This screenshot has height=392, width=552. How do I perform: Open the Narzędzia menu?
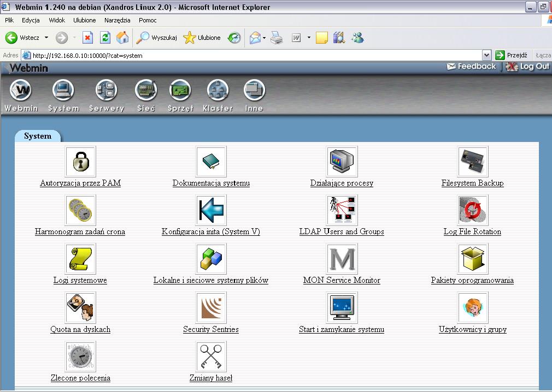click(x=117, y=20)
